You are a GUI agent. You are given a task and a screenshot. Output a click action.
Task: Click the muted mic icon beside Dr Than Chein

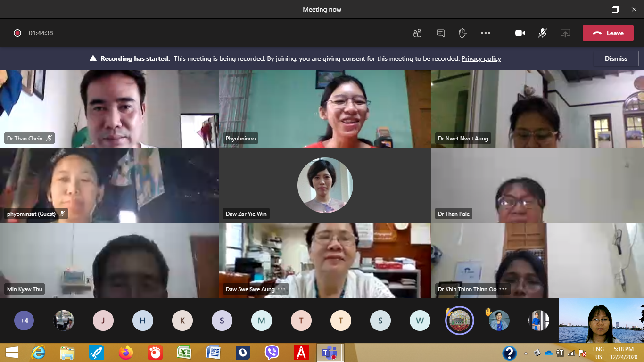(x=49, y=138)
